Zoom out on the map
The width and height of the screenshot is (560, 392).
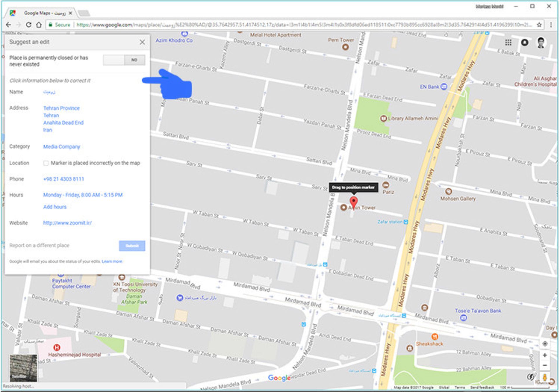545,365
